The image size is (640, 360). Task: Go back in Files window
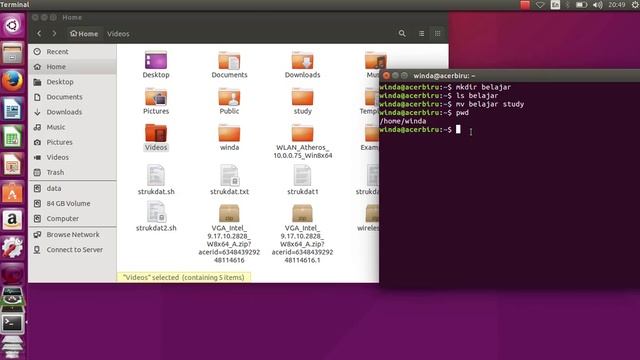pos(39,34)
